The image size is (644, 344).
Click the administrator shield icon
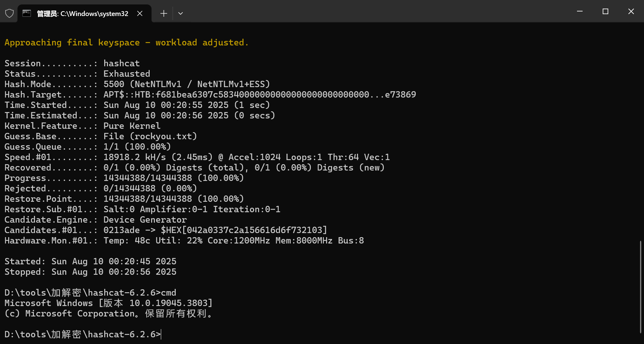[9, 13]
